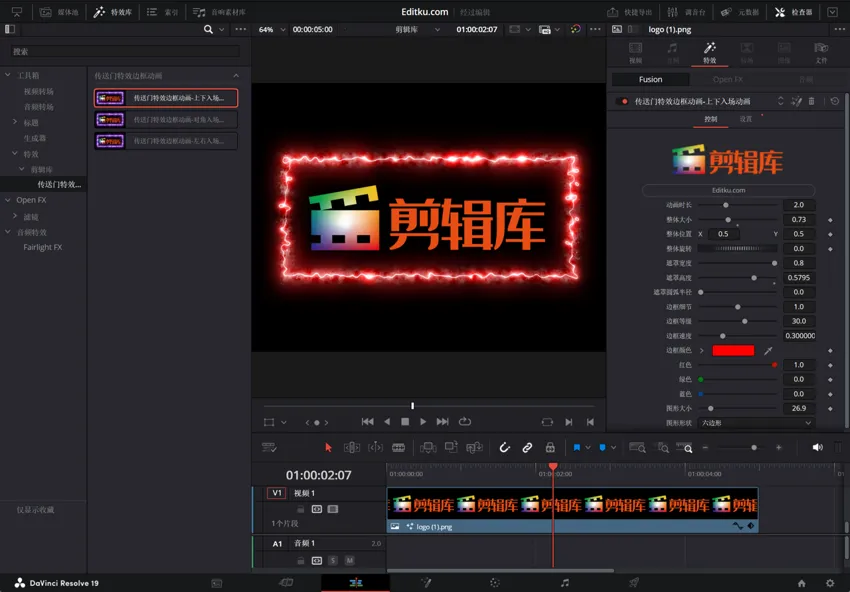Open the 64% viewer zoom dropdown
The width and height of the screenshot is (850, 592).
coord(271,30)
